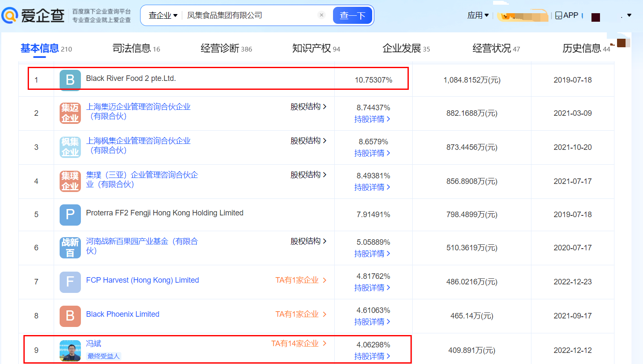Open the user account dropdown arrow
This screenshot has width=643, height=364.
629,15
